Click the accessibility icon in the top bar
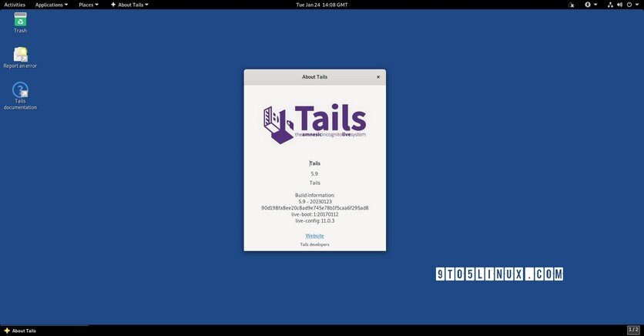 [x=588, y=5]
